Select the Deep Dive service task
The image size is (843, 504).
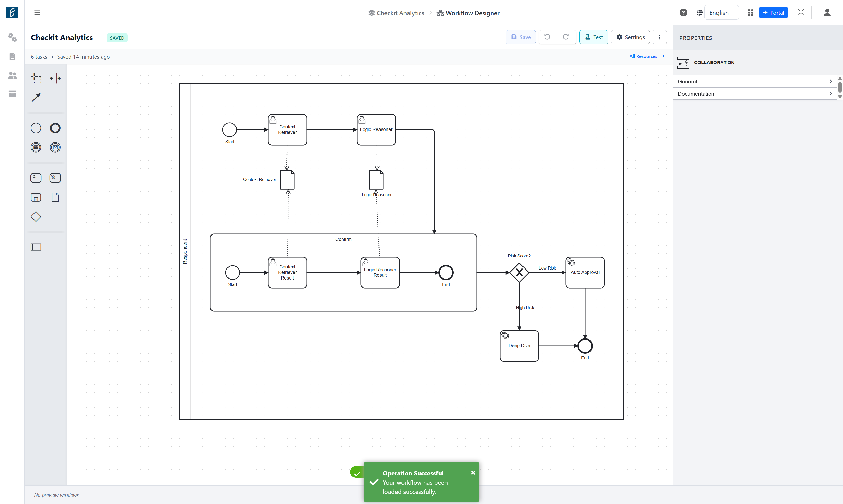[519, 346]
